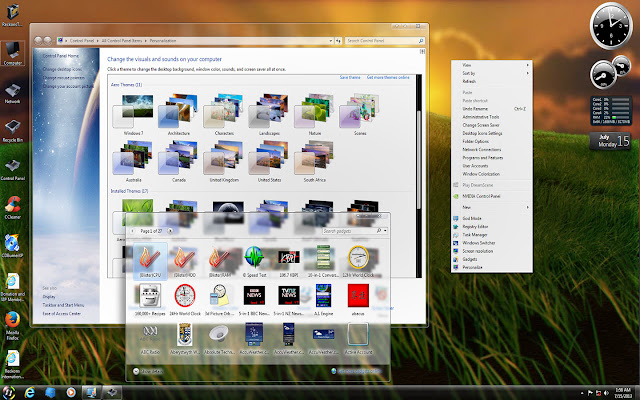This screenshot has height=400, width=640.
Task: Choose Refresh from the context menu
Action: point(492,82)
